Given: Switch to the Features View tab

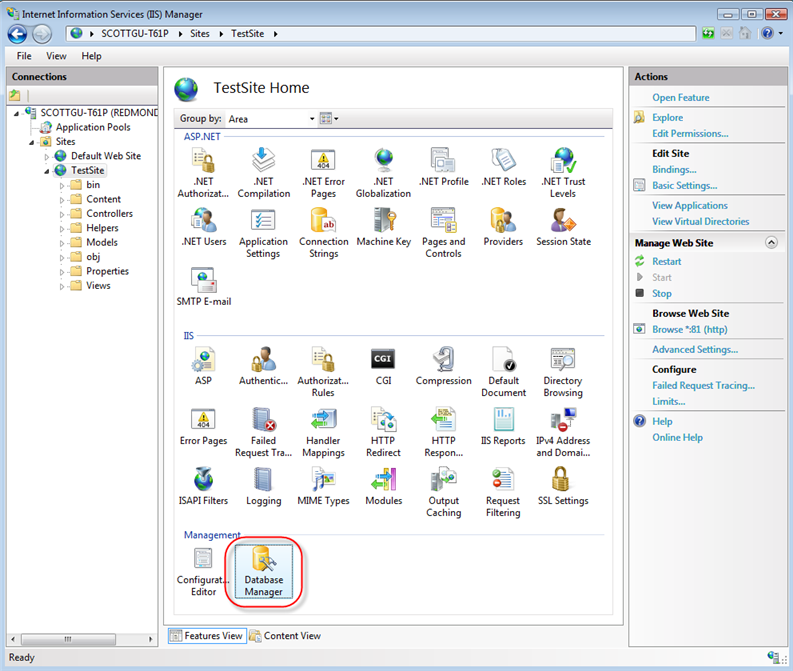Looking at the screenshot, I should point(207,636).
